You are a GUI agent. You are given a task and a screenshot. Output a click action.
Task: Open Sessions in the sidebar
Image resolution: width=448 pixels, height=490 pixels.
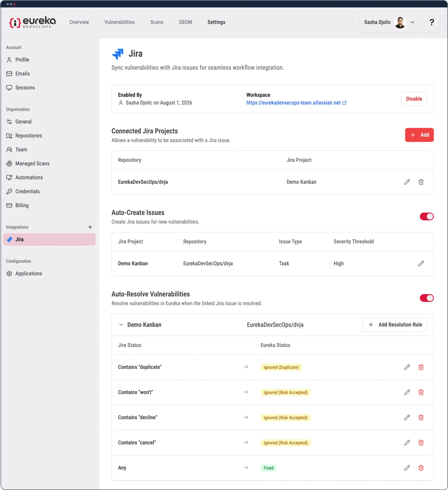49,88
